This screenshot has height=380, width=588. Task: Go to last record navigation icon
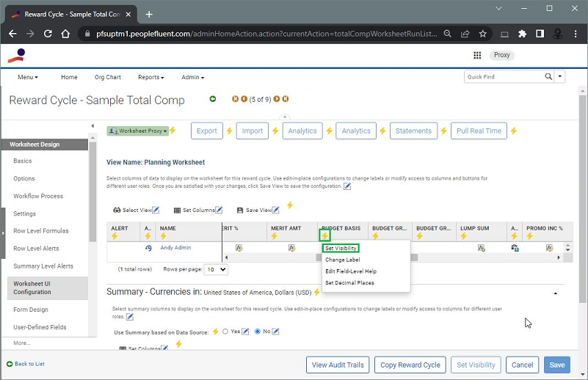coord(286,99)
